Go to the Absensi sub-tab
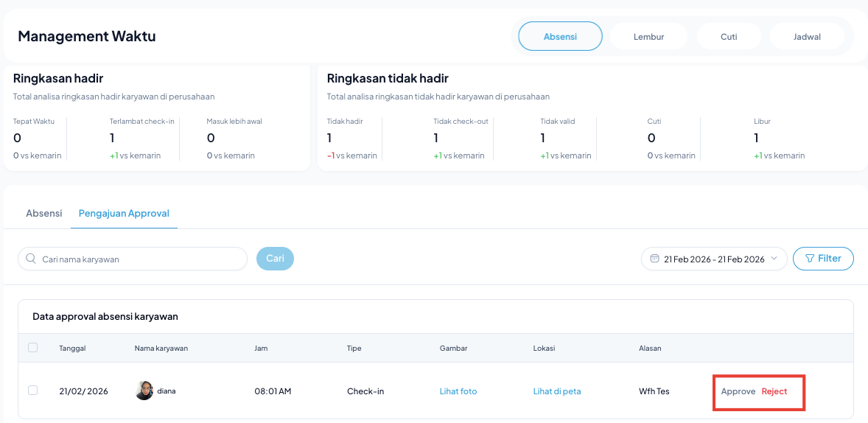The image size is (868, 423). pos(43,213)
